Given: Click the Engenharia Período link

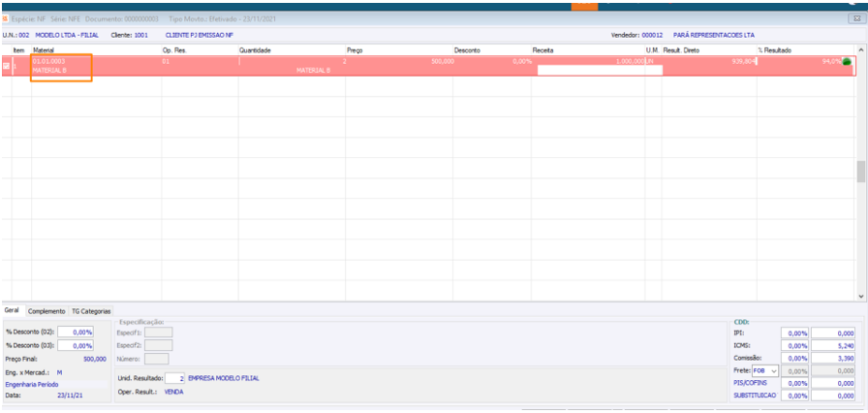Looking at the screenshot, I should pos(32,384).
